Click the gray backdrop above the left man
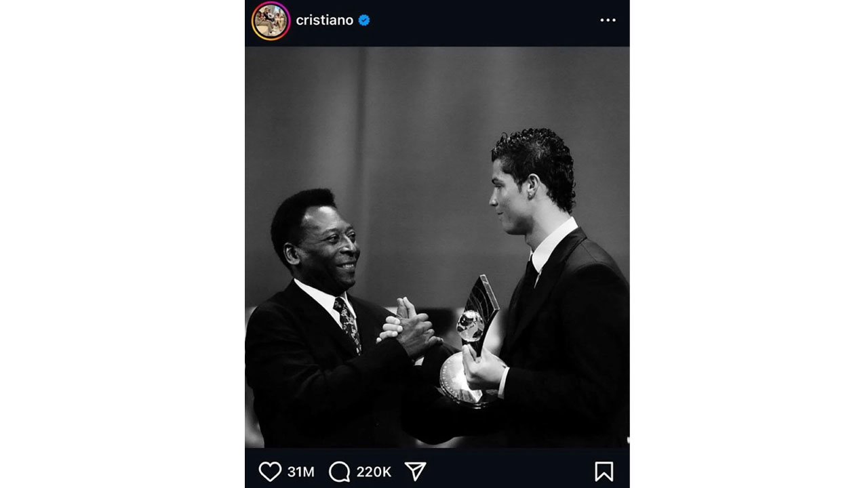Screen dimensions: 868x488 [305, 122]
